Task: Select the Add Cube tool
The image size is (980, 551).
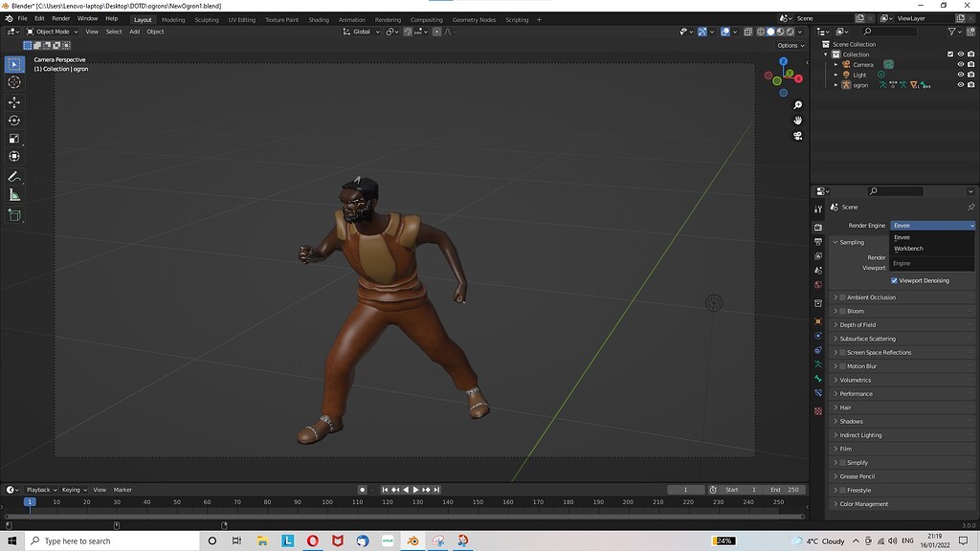Action: (14, 215)
